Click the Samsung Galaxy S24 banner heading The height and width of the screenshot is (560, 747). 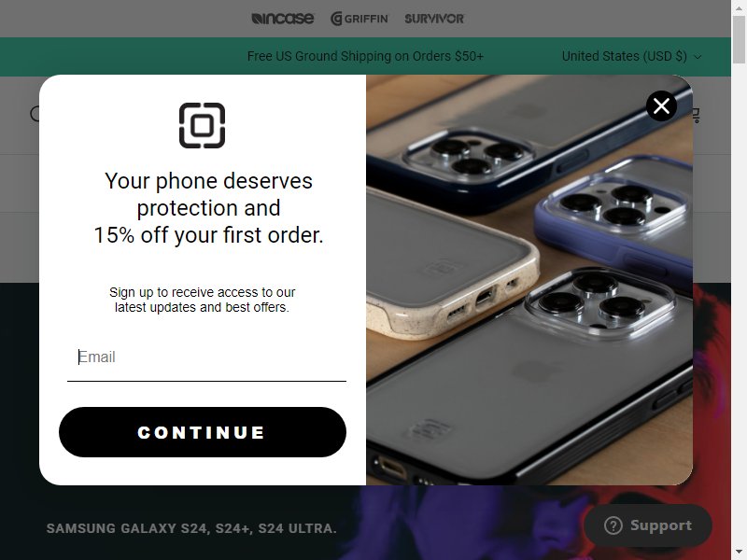tap(191, 528)
